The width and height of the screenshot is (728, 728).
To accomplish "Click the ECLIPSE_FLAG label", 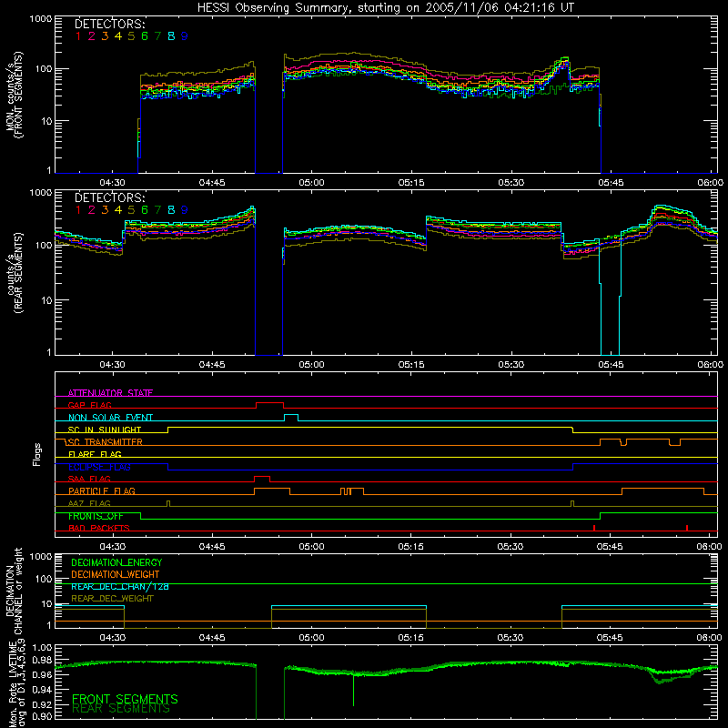I will (x=99, y=467).
